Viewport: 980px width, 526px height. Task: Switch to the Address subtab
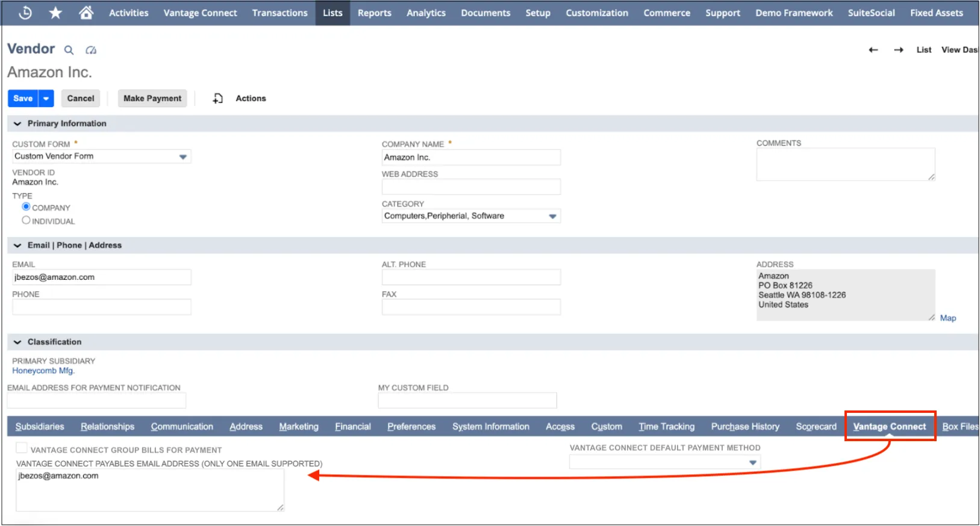pyautogui.click(x=246, y=426)
